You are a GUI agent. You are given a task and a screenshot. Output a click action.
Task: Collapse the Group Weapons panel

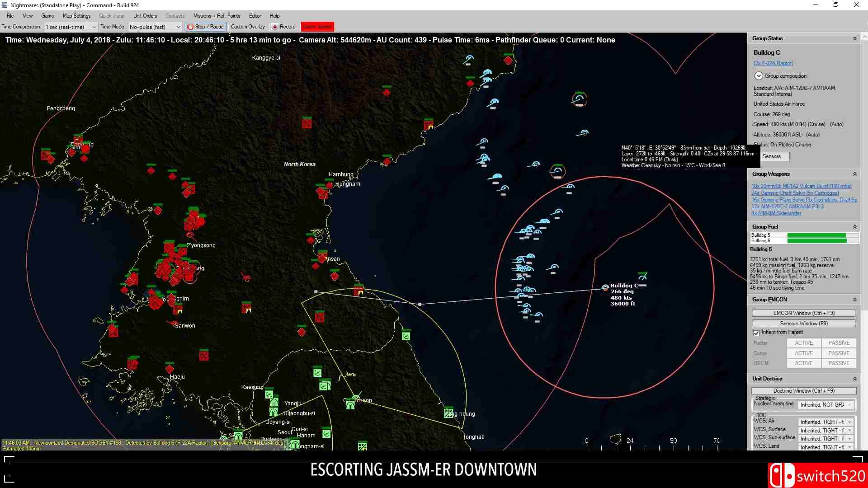854,174
